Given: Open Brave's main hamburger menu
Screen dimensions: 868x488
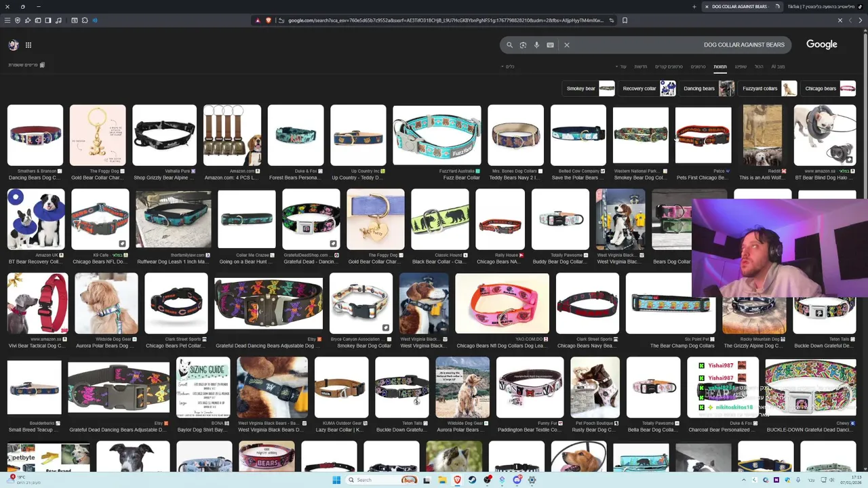Looking at the screenshot, I should 7,20.
